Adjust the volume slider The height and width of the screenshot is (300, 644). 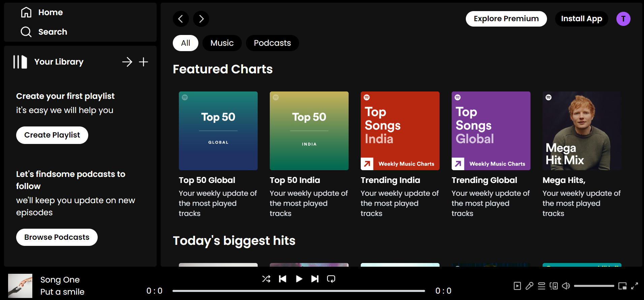pyautogui.click(x=594, y=286)
